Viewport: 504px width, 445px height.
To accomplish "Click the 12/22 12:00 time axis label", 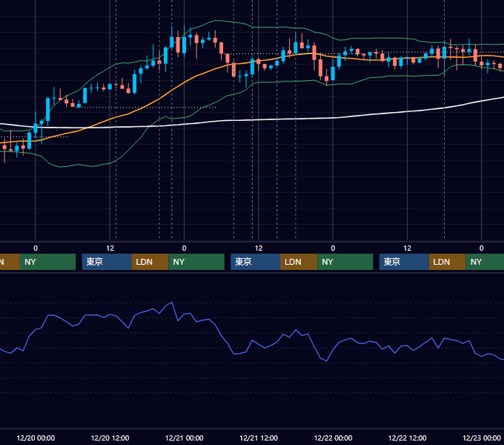I will 407,438.
